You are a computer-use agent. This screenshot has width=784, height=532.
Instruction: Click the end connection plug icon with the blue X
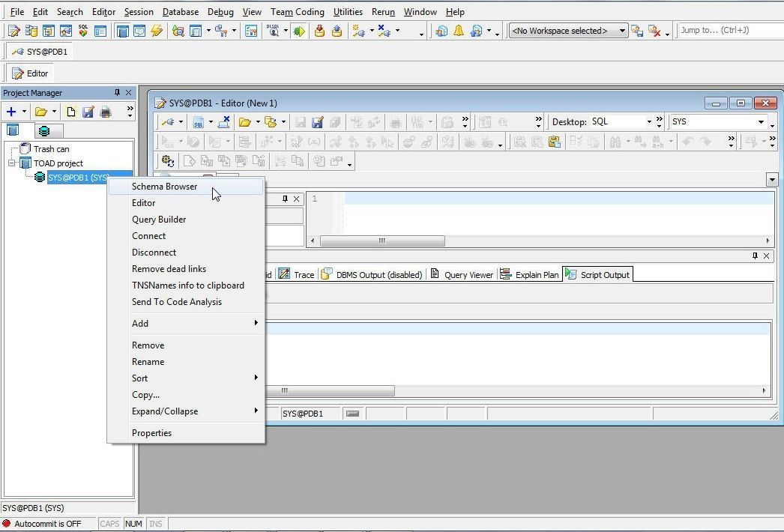tap(384, 31)
